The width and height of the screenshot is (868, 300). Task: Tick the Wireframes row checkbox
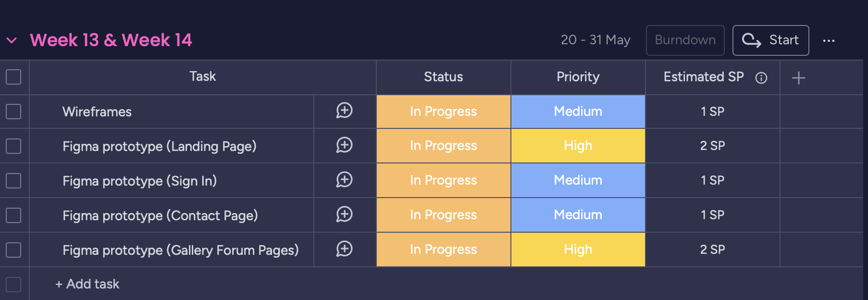tap(13, 112)
